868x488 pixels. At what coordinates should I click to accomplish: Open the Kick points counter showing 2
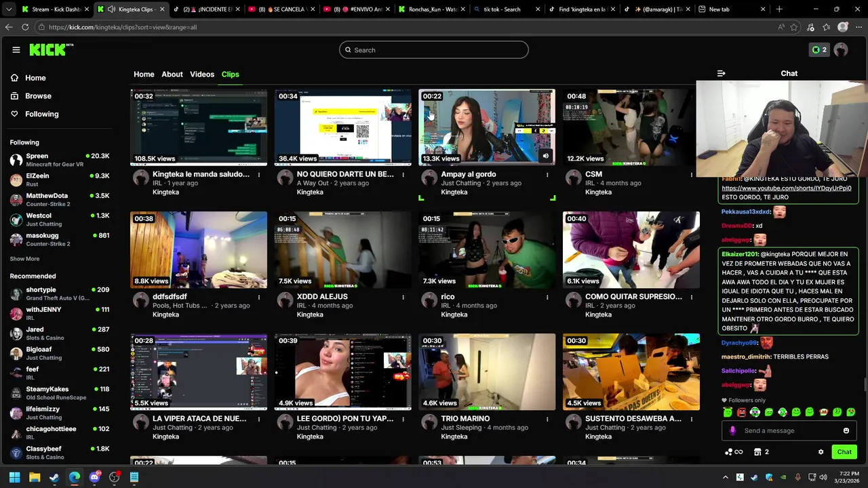[819, 49]
